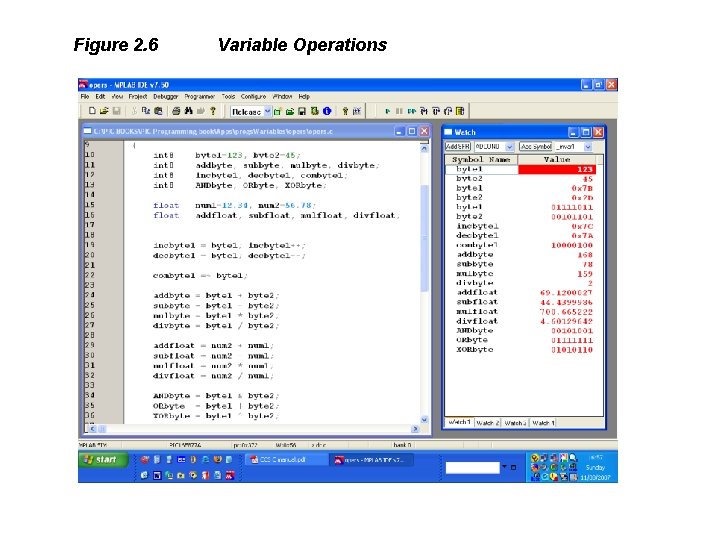
Task: Click the Cut scissors icon
Action: coord(134,111)
